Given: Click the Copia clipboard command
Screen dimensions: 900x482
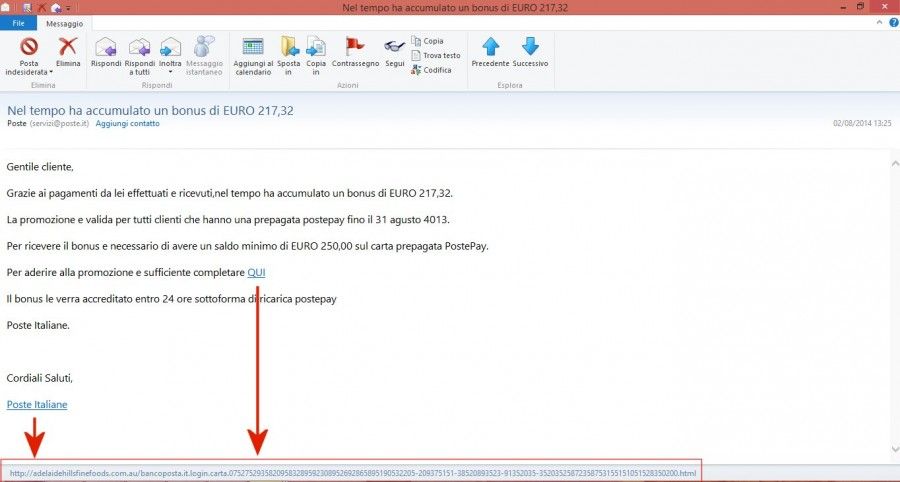Looking at the screenshot, I should point(427,41).
